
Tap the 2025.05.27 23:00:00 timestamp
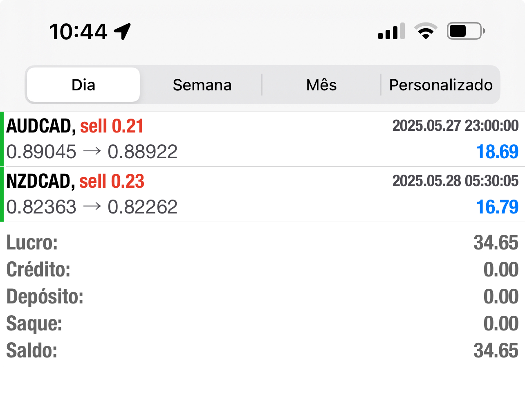455,126
